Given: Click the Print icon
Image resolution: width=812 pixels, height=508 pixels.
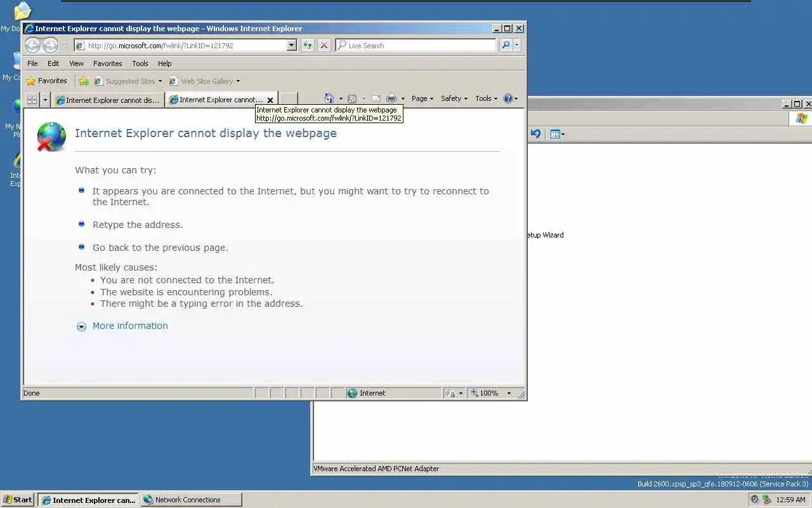Looking at the screenshot, I should click(x=391, y=98).
